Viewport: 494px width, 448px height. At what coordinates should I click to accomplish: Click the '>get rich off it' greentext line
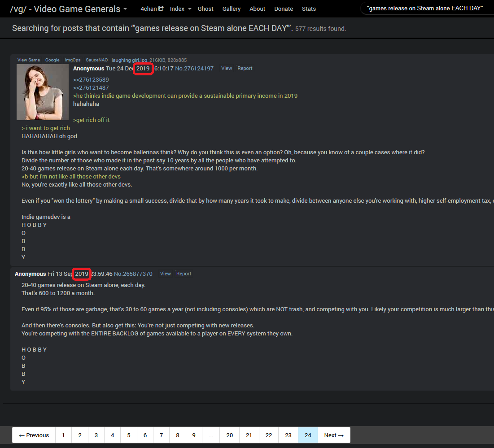[92, 120]
